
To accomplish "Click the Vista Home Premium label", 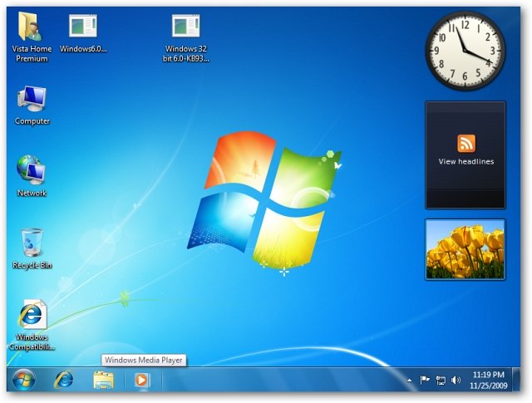I will [32, 54].
